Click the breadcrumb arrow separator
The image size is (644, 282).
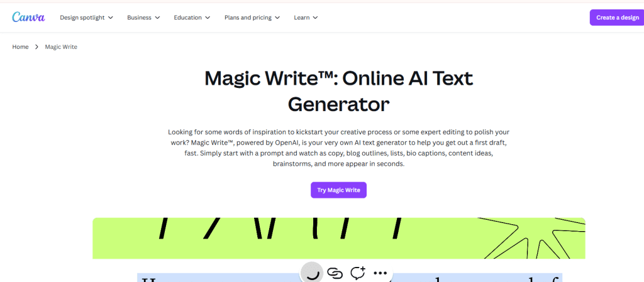(x=36, y=46)
